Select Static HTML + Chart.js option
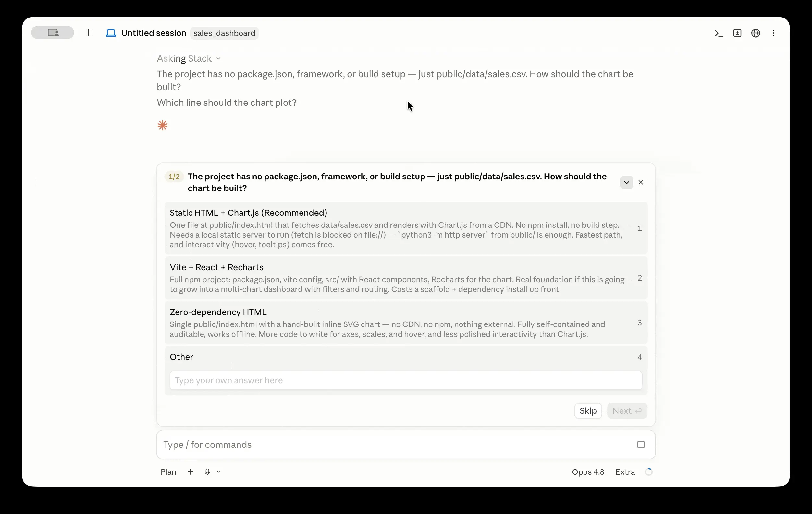This screenshot has width=812, height=514. (x=406, y=228)
